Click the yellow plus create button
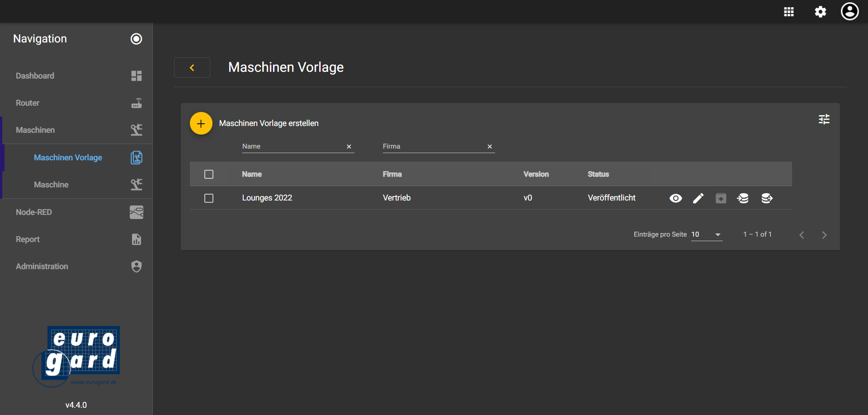The width and height of the screenshot is (868, 415). [201, 123]
